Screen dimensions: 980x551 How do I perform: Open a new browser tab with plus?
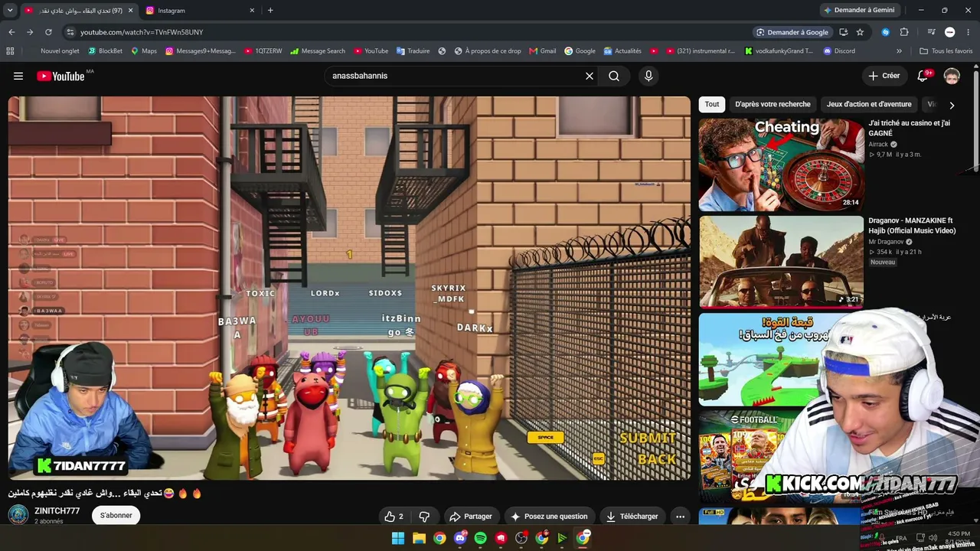pos(270,10)
